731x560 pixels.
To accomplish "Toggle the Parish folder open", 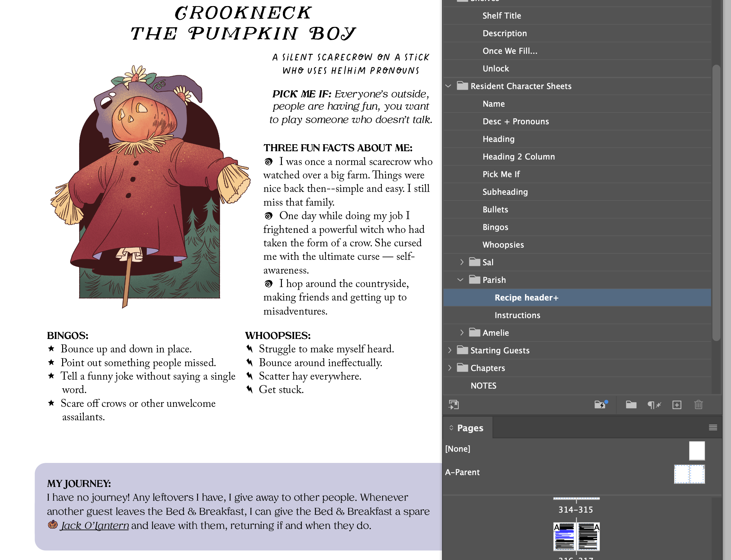I will 462,280.
